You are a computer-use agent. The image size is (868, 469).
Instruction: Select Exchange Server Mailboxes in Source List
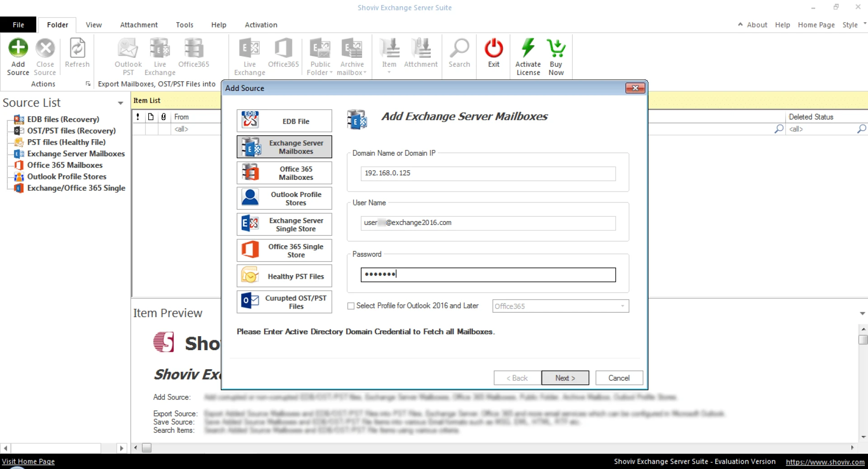pos(75,154)
